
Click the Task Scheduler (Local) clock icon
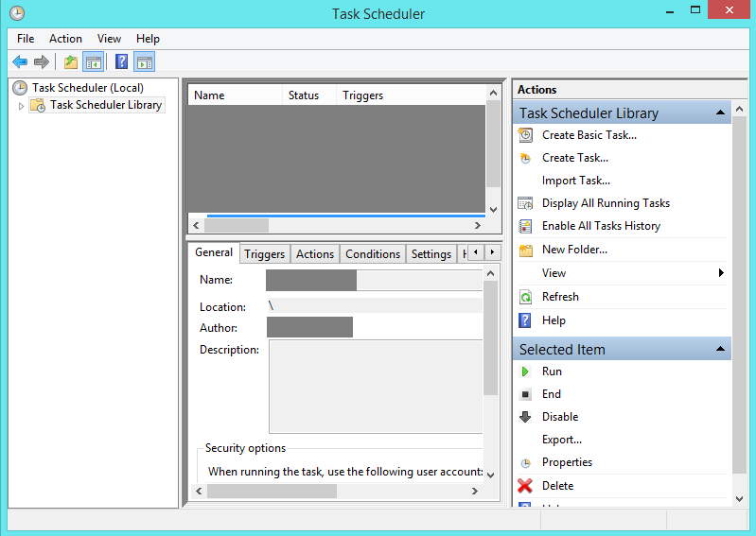20,88
